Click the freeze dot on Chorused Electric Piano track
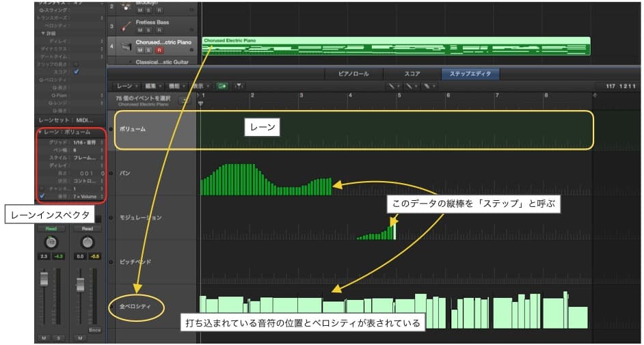The height and width of the screenshot is (345, 644). point(191,50)
